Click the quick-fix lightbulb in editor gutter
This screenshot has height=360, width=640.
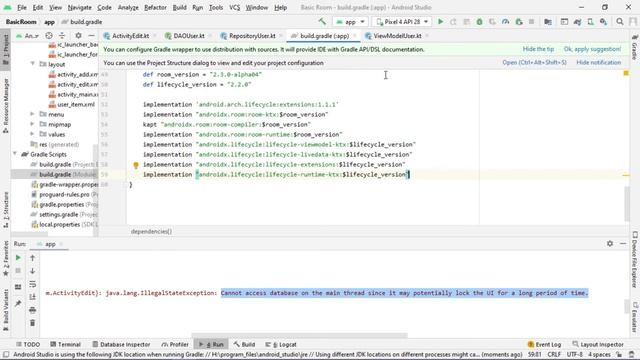(136, 165)
